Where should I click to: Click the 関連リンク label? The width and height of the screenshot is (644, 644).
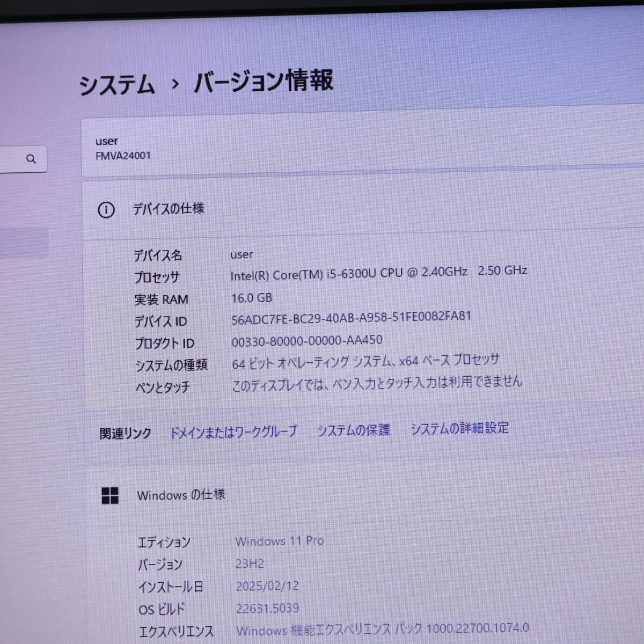click(126, 434)
